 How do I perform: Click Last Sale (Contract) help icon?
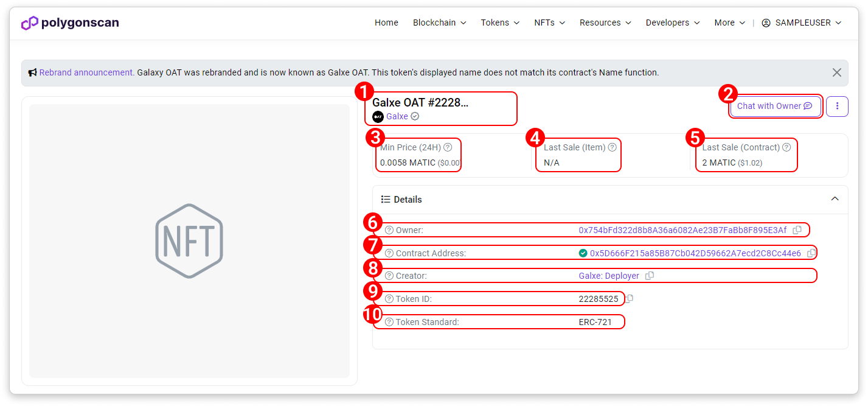pyautogui.click(x=786, y=147)
